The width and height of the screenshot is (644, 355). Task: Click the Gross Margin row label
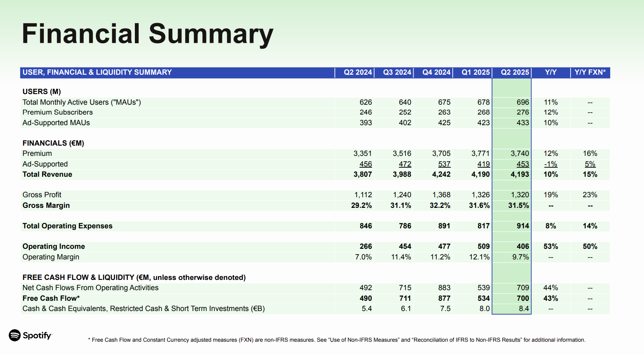46,206
